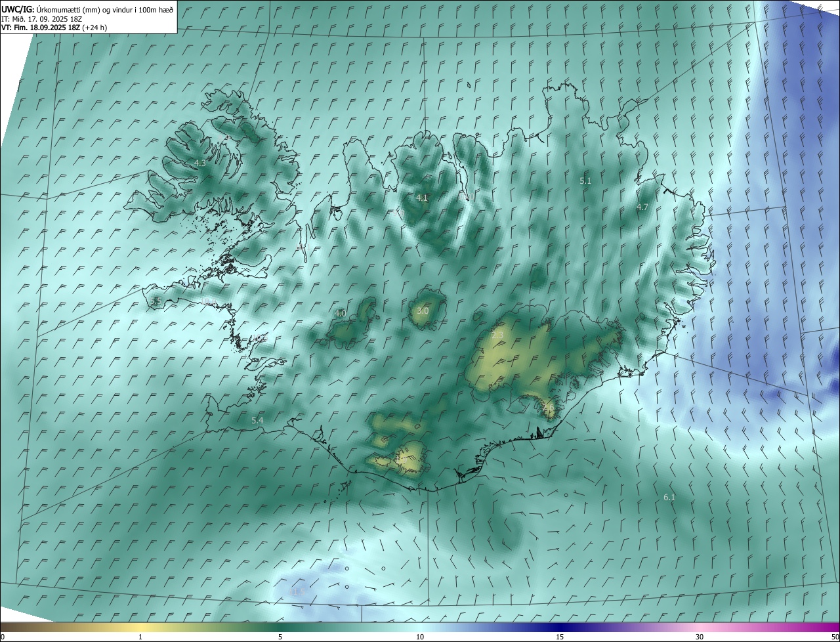Click the 2.6 value on the map
840x642 pixels.
(x=549, y=408)
